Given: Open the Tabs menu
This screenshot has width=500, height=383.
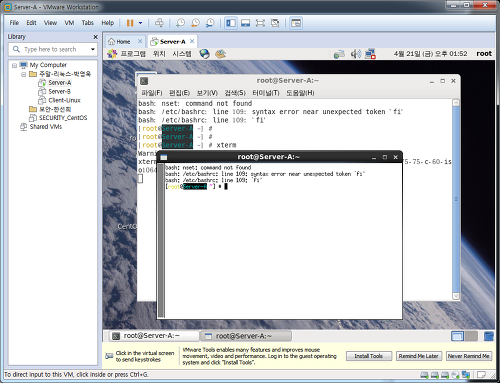Looking at the screenshot, I should click(88, 23).
